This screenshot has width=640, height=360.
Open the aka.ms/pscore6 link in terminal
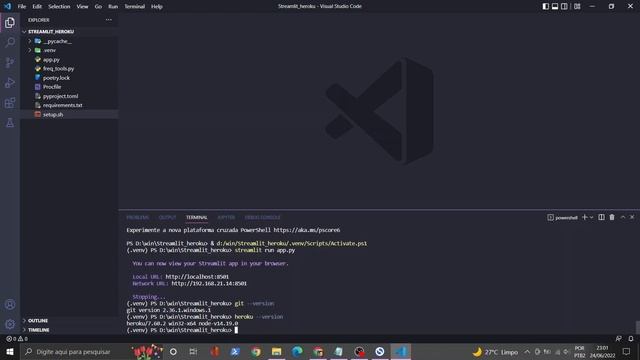307,230
